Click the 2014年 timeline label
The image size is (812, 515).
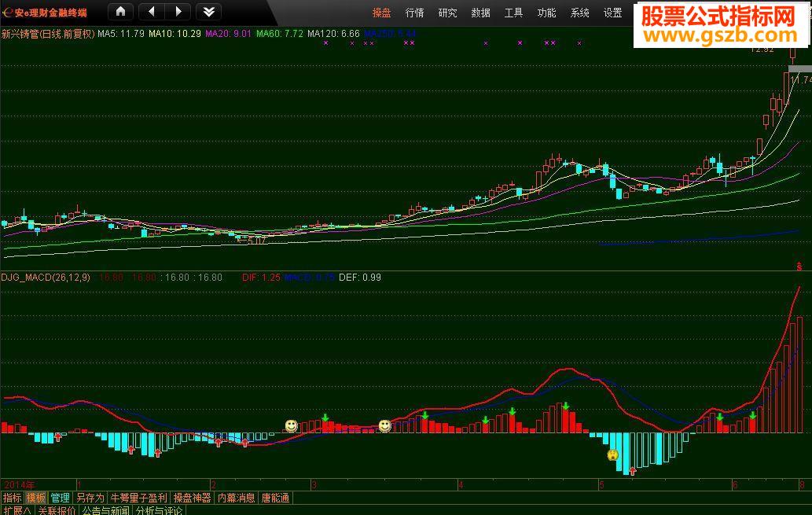pyautogui.click(x=19, y=485)
